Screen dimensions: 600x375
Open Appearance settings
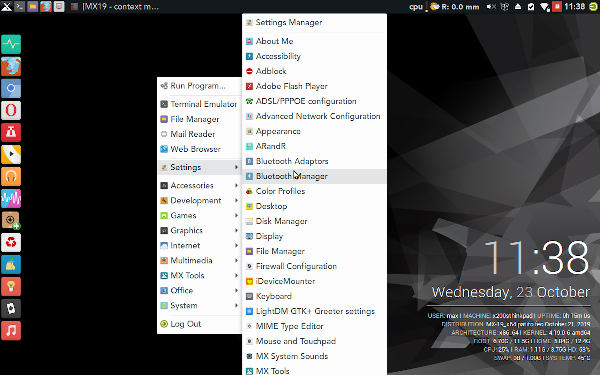click(314, 131)
